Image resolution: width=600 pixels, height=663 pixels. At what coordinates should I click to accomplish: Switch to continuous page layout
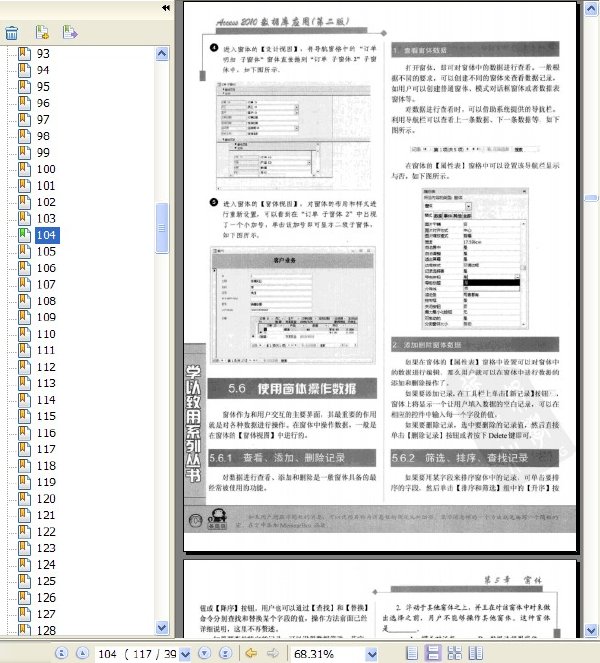pyautogui.click(x=433, y=653)
